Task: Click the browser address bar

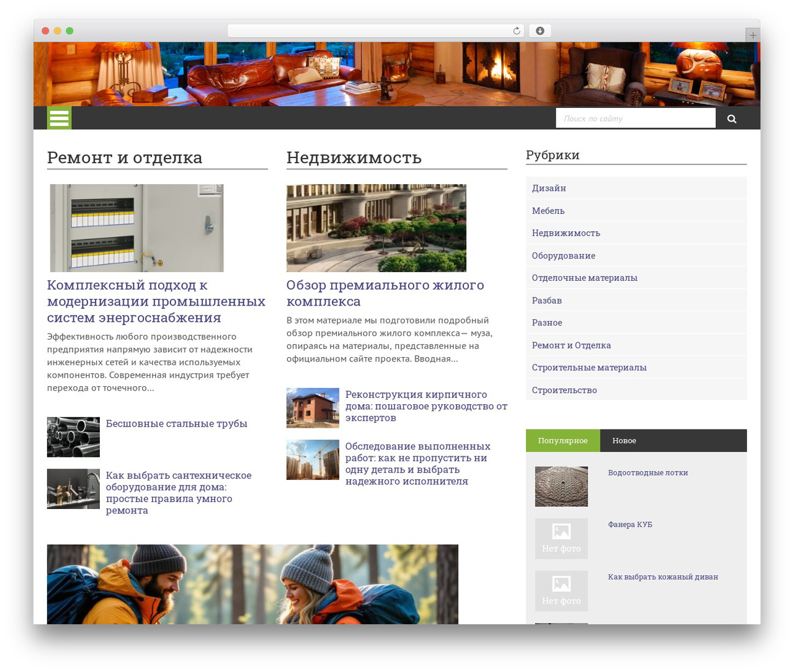Action: tap(375, 31)
